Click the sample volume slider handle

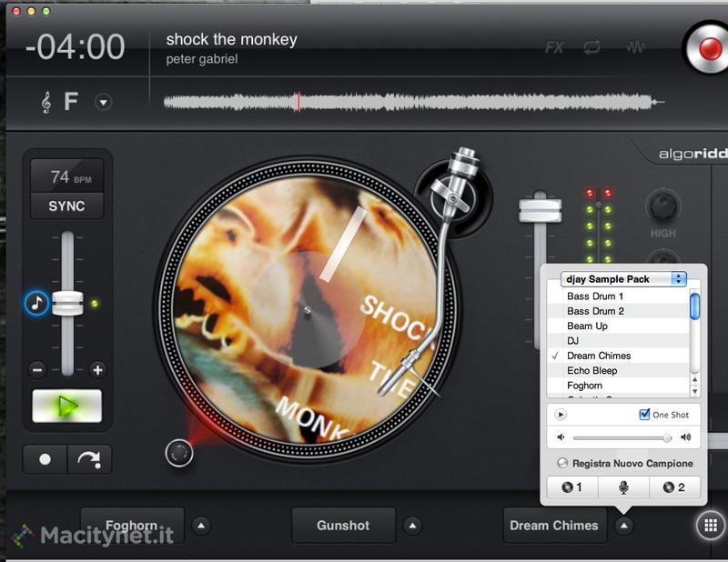point(667,437)
